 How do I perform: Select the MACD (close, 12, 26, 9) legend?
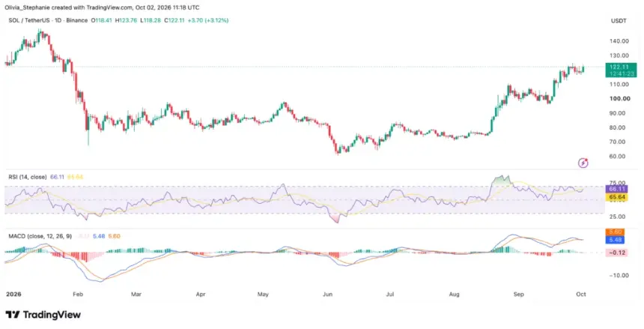click(x=40, y=236)
